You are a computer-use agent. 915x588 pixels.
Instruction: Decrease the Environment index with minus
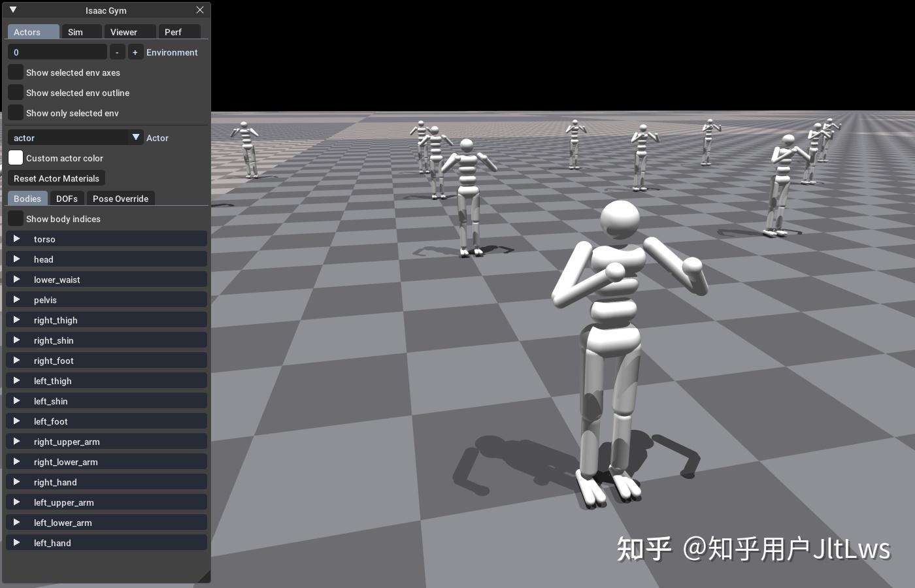pos(117,52)
